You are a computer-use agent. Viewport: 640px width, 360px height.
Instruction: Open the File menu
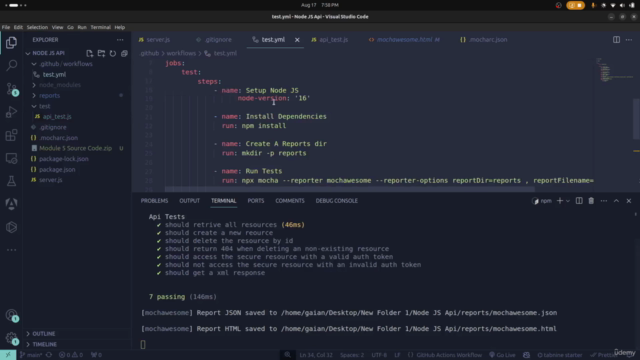tap(6, 27)
